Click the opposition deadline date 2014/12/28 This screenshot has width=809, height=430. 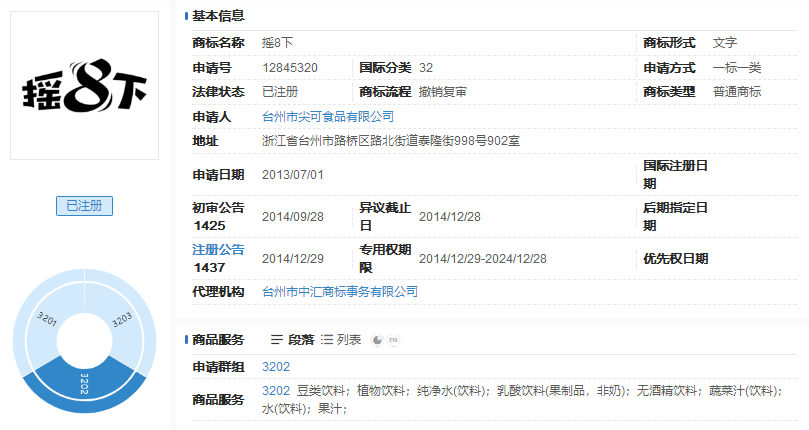tap(449, 217)
